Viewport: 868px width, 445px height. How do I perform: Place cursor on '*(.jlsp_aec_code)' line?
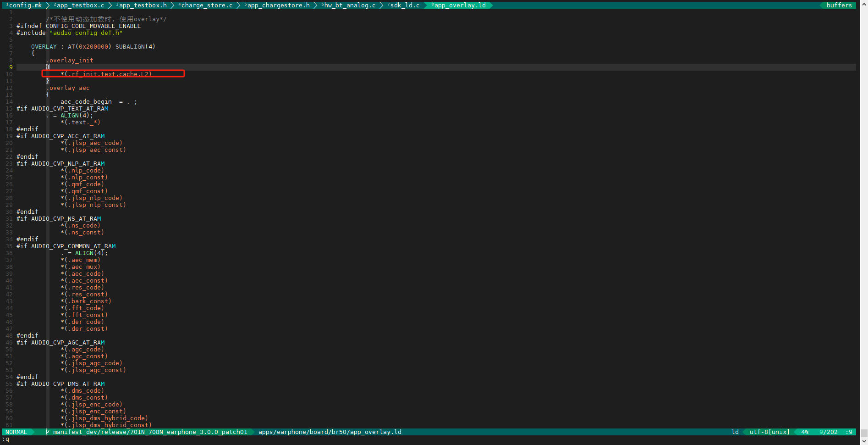(92, 143)
